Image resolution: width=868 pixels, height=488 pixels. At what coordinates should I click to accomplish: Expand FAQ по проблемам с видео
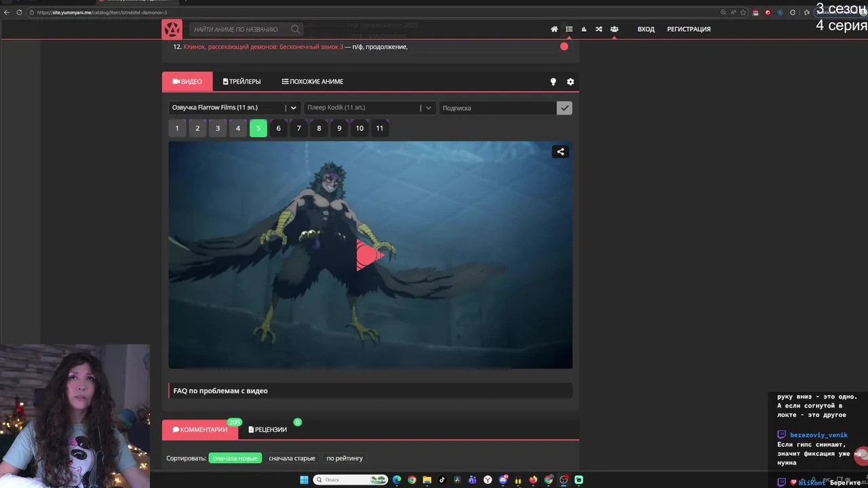(x=370, y=391)
